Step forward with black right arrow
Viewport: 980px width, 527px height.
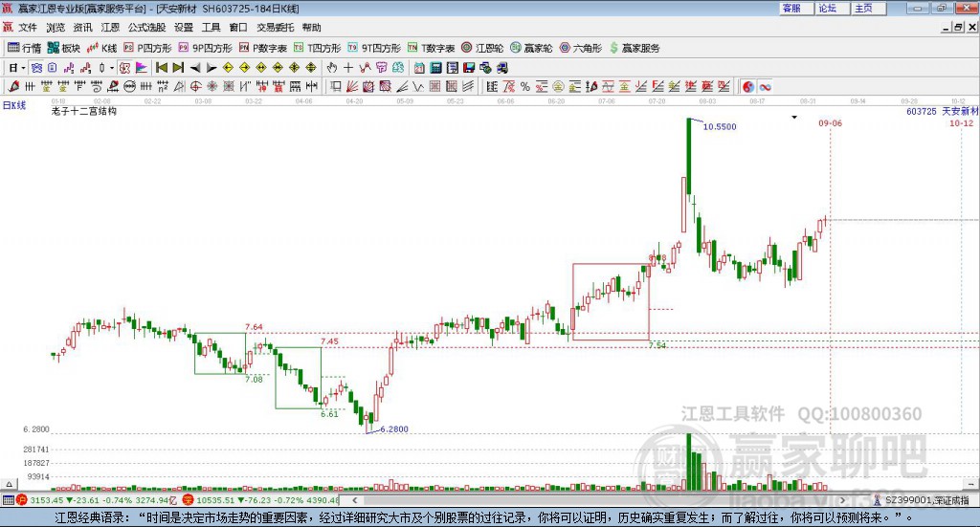(212, 68)
